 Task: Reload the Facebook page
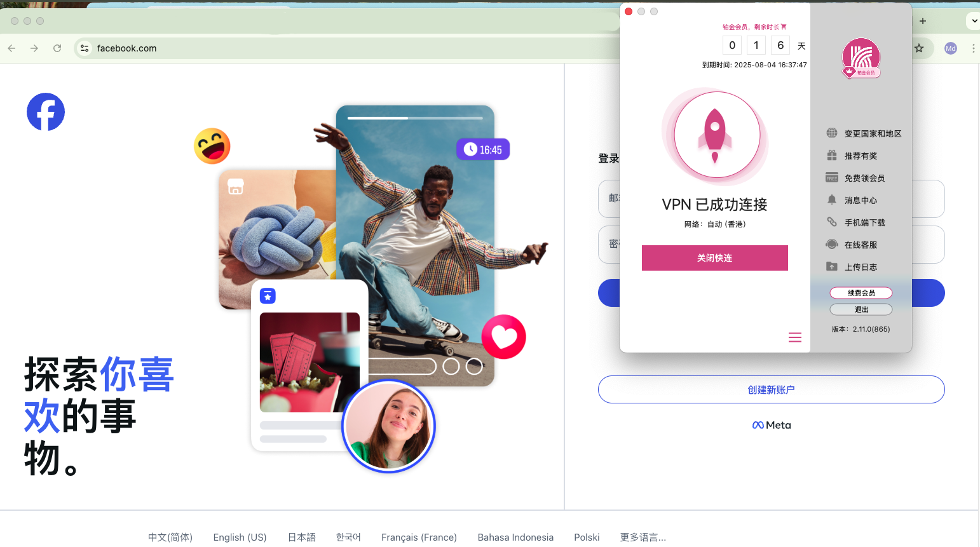click(57, 48)
